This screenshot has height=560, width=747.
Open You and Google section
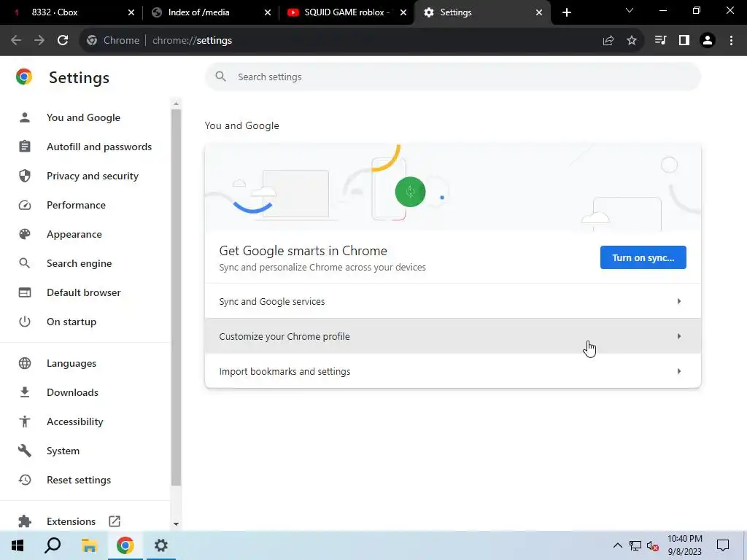83,117
